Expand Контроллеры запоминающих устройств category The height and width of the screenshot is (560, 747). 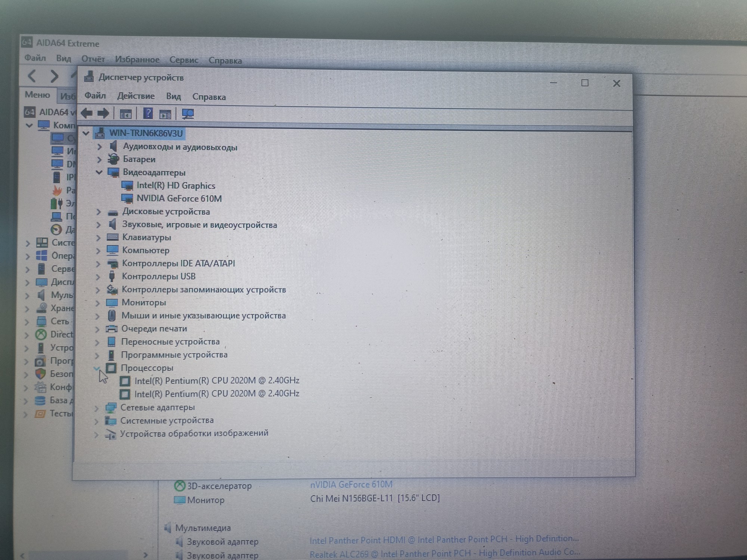coord(98,290)
